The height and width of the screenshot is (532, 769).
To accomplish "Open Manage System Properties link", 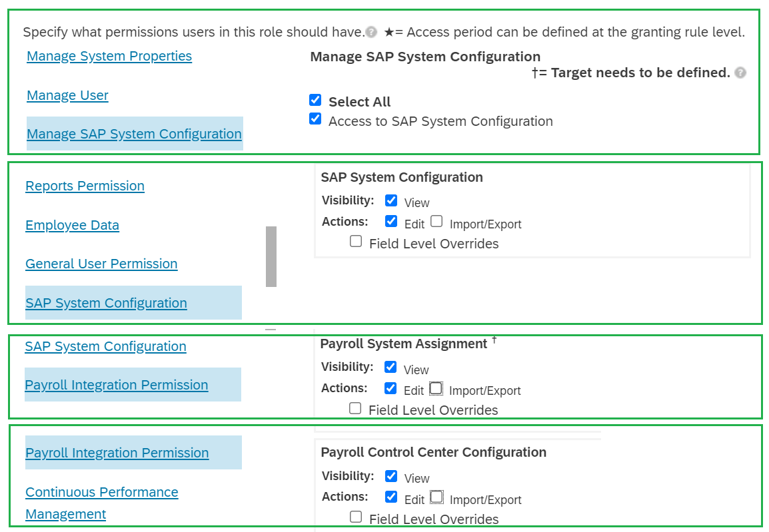I will coord(109,57).
